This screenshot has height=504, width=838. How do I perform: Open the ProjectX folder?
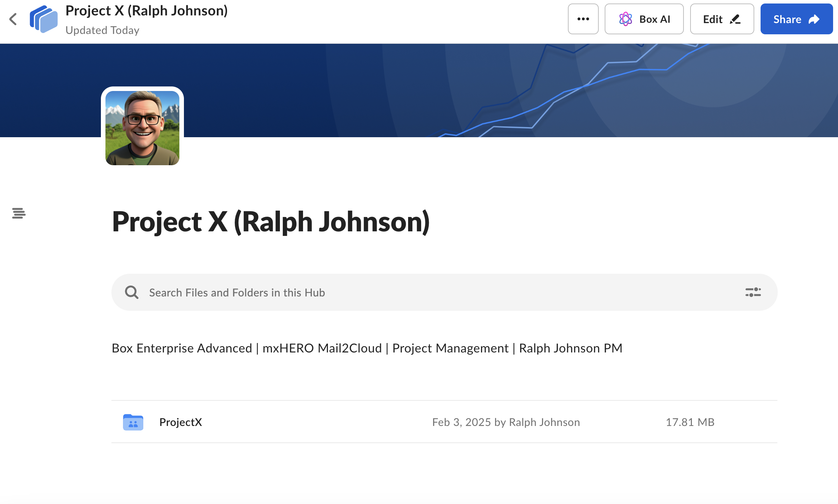tap(444, 422)
